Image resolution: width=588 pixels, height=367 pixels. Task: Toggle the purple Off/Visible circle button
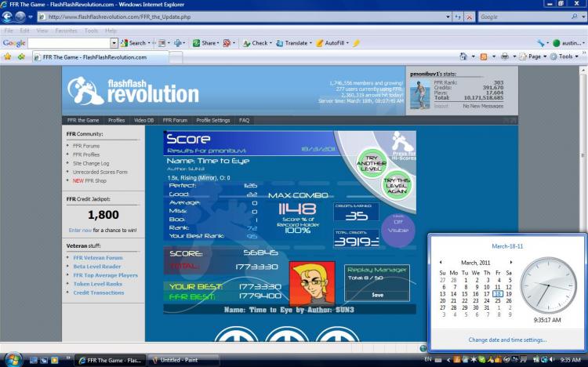(397, 229)
